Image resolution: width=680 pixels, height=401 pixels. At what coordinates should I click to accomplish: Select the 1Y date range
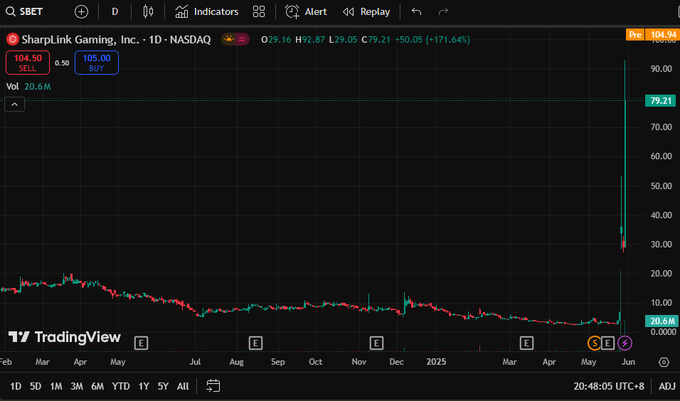click(x=144, y=386)
